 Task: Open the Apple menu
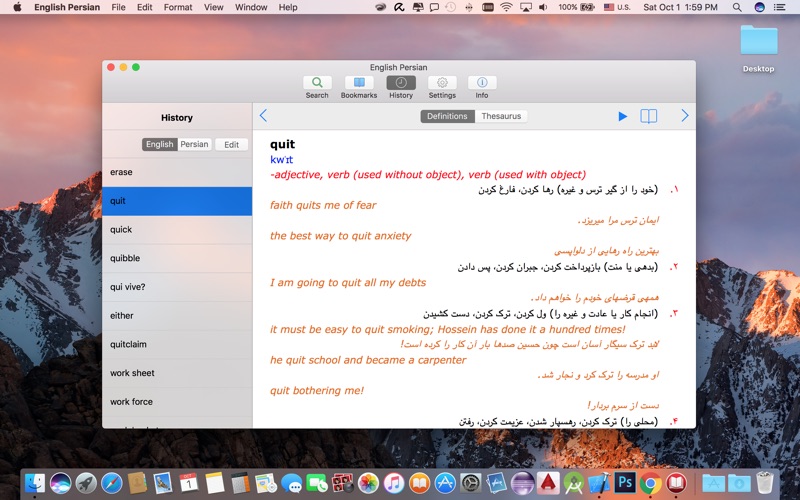[x=17, y=7]
